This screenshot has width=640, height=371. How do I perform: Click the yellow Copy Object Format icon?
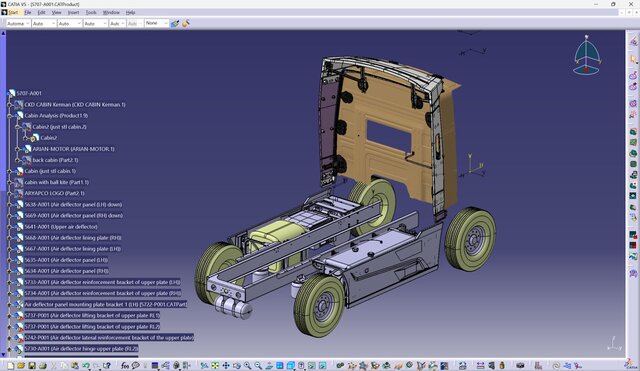[x=186, y=24]
